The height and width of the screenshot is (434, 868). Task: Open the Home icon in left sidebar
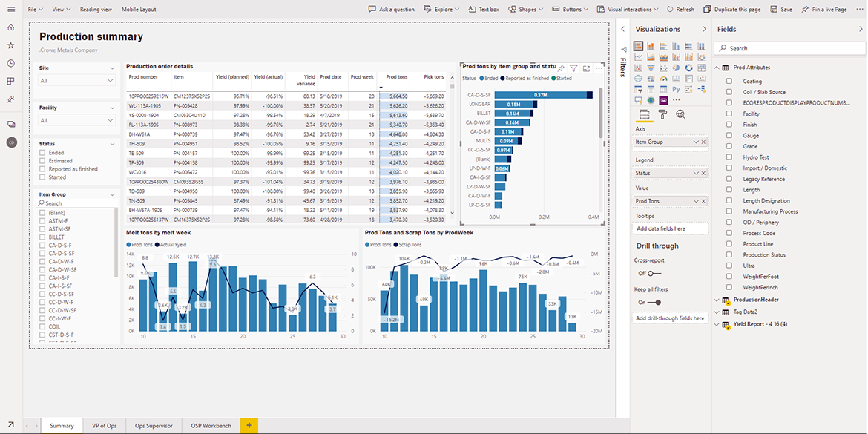pos(10,27)
